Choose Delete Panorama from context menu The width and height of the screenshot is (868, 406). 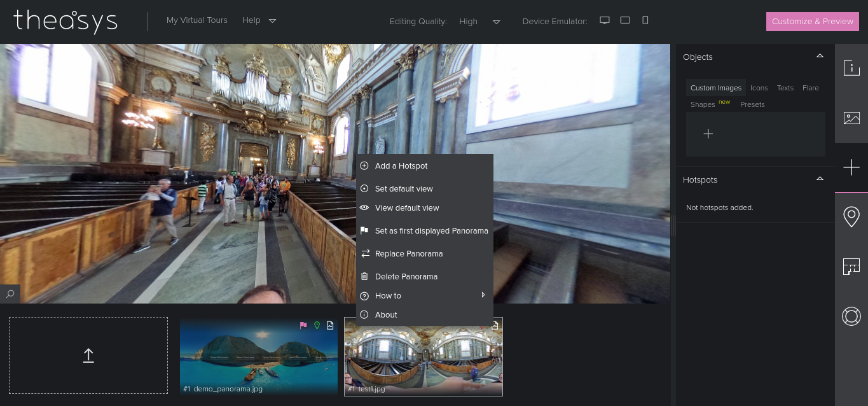click(425, 277)
